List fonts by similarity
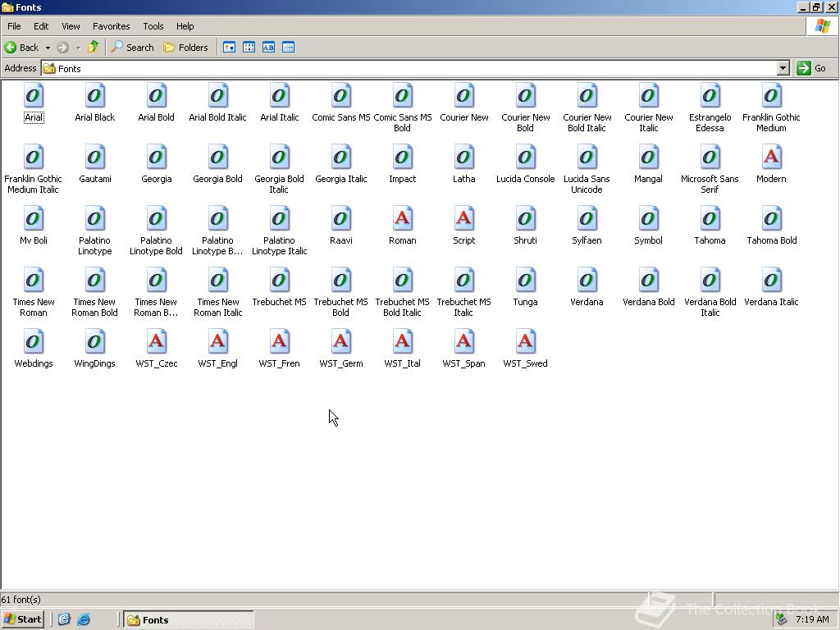 [x=268, y=48]
